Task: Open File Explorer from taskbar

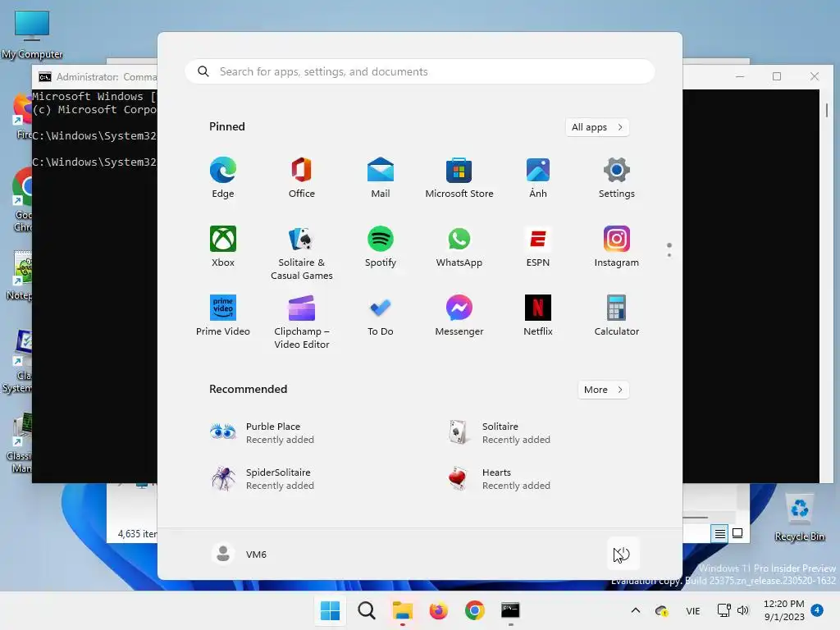Action: pyautogui.click(x=402, y=610)
